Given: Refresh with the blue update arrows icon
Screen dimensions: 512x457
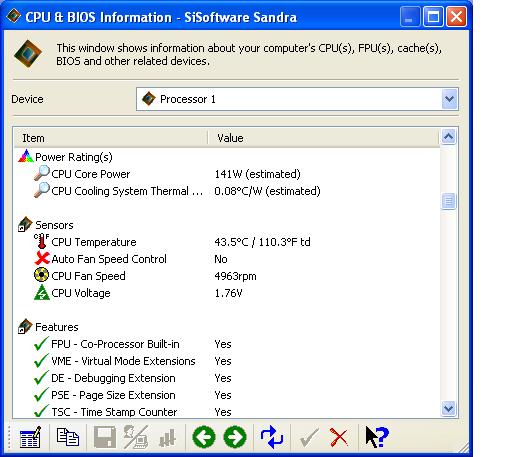Looking at the screenshot, I should click(x=272, y=437).
